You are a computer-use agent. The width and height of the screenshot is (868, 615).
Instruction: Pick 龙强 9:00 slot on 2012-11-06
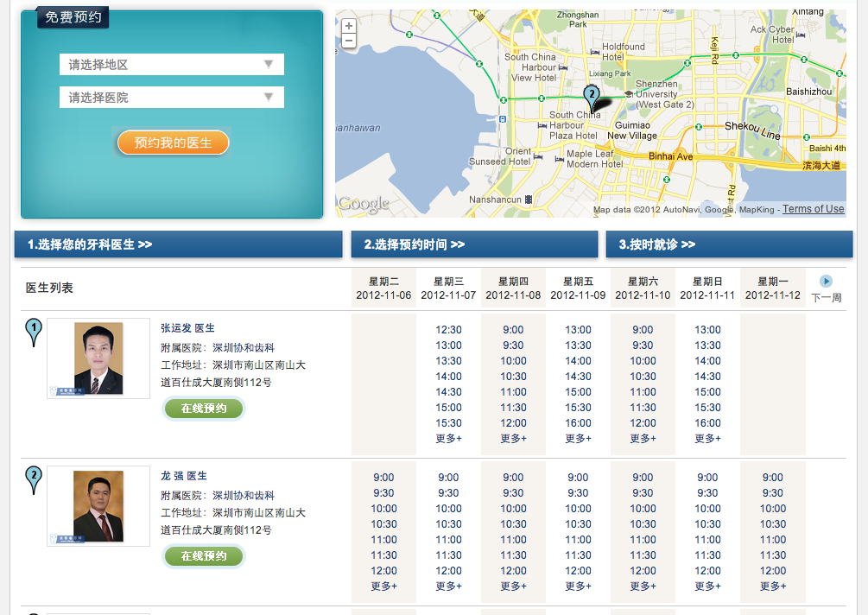(383, 478)
